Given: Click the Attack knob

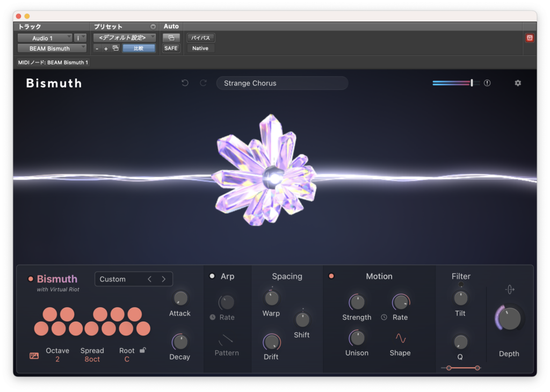Looking at the screenshot, I should coord(180,299).
